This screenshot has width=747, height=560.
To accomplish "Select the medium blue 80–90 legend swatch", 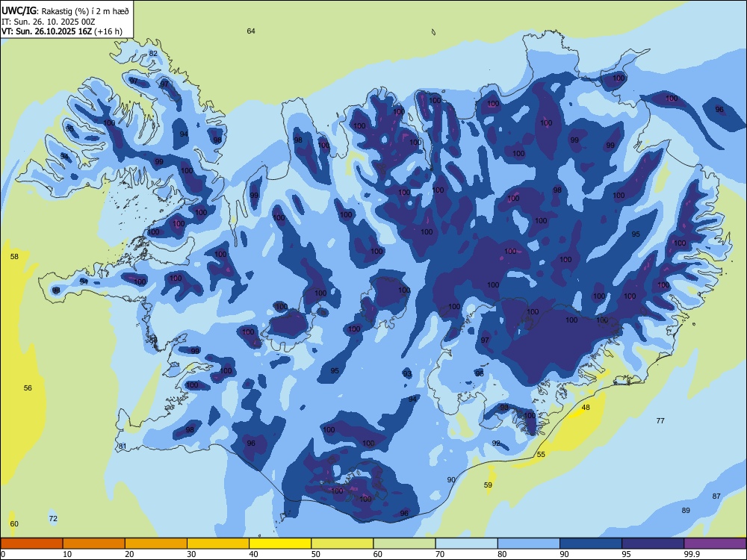I will (x=529, y=544).
